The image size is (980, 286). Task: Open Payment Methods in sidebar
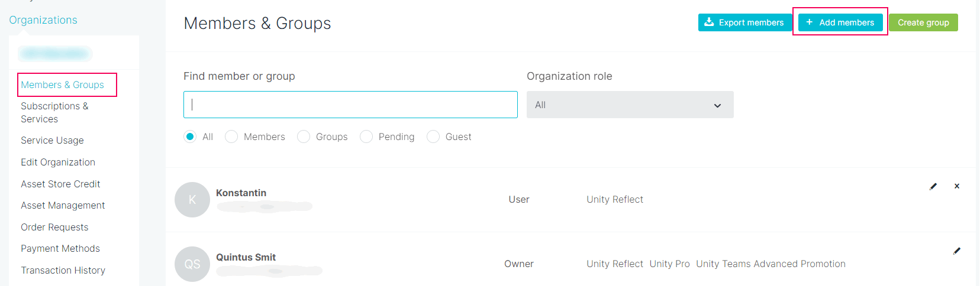tap(60, 248)
